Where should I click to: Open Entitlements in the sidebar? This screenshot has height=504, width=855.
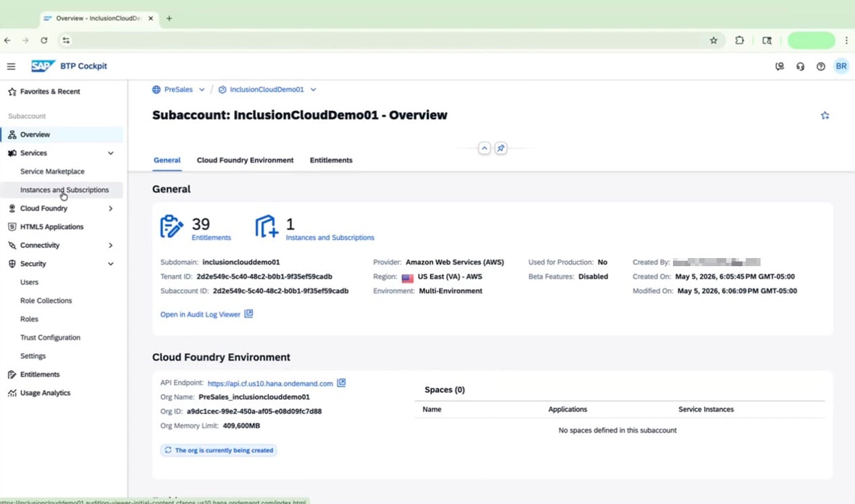tap(62, 375)
